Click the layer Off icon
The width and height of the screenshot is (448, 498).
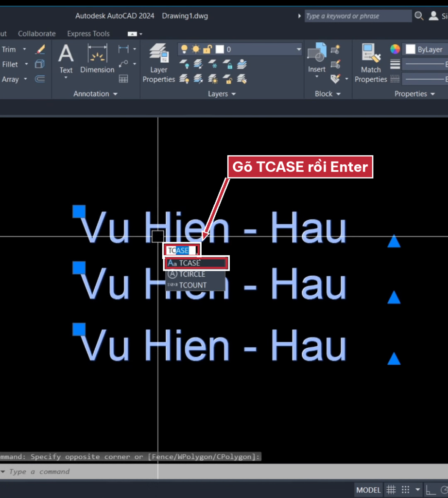coord(184,64)
